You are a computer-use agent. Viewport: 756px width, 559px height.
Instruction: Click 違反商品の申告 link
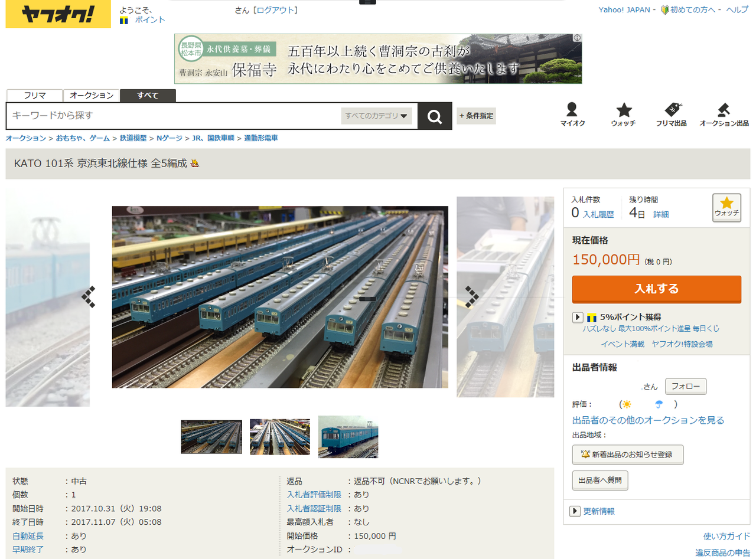point(723,553)
